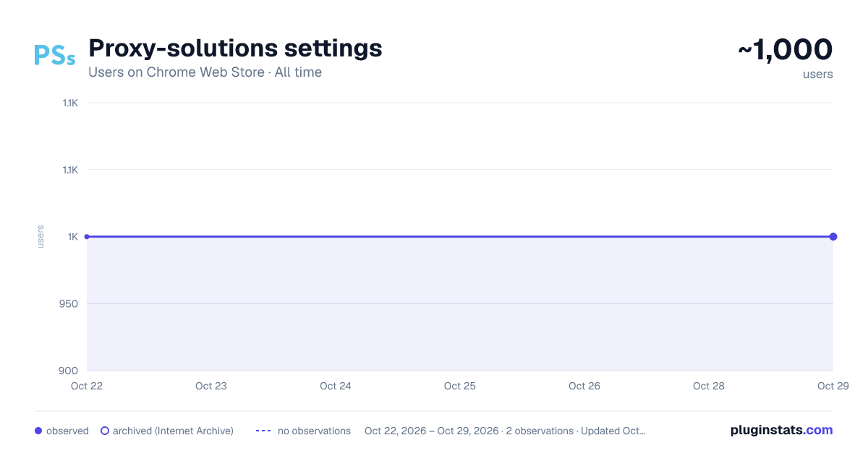Click the Oct 25 axis label
Image resolution: width=868 pixels, height=456 pixels.
pyautogui.click(x=460, y=386)
